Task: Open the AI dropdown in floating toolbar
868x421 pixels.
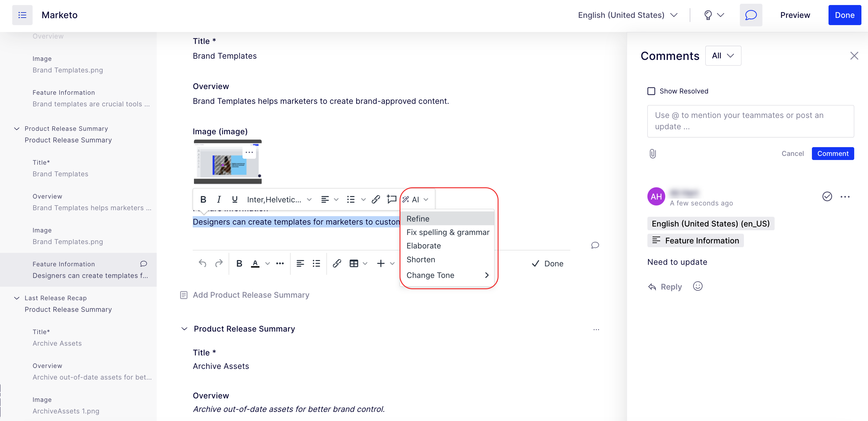Action: (x=416, y=200)
